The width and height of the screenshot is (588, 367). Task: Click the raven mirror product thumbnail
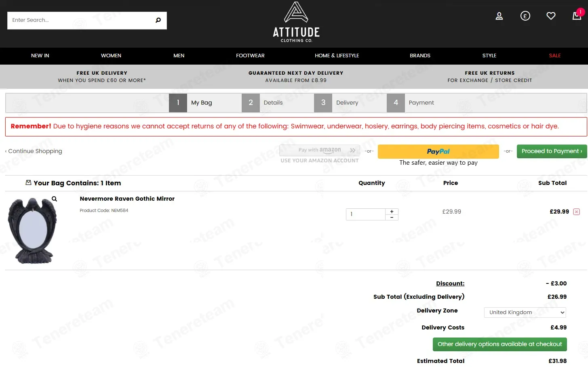pos(32,231)
